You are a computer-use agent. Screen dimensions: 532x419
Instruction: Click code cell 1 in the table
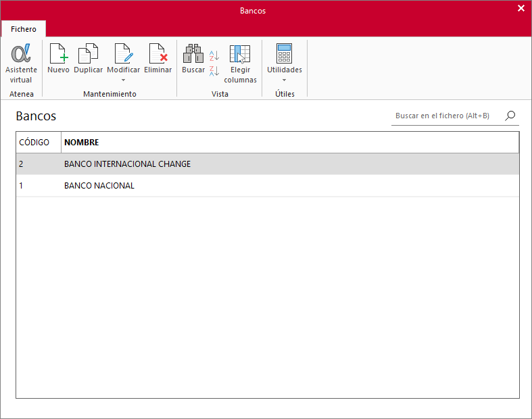pos(39,186)
